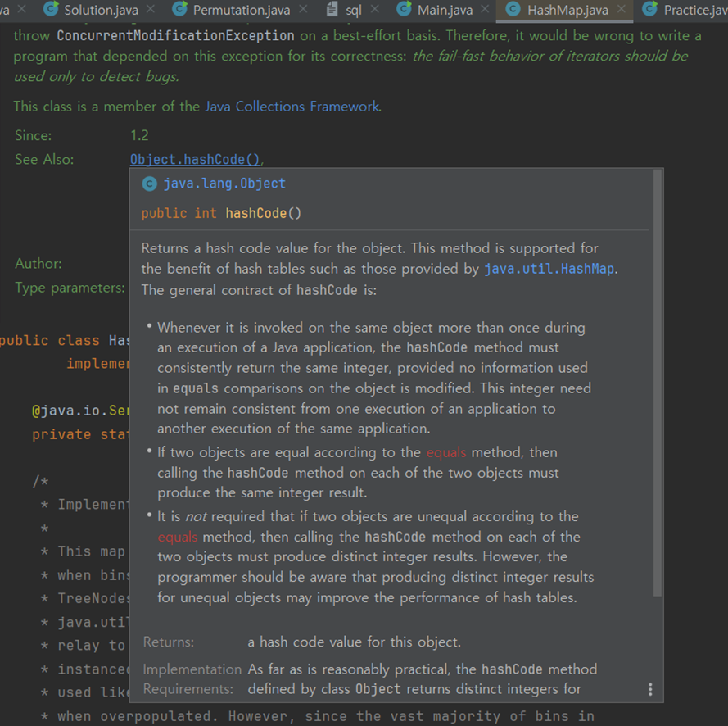Open the documentation popup options menu
The width and height of the screenshot is (728, 726).
(x=650, y=689)
